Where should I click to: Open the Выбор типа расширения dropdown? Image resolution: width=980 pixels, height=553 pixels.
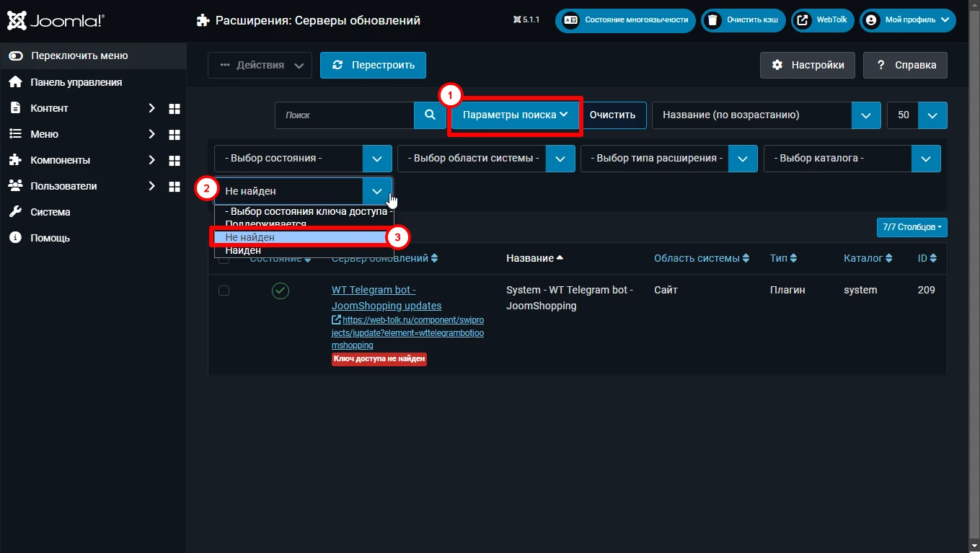tap(668, 159)
